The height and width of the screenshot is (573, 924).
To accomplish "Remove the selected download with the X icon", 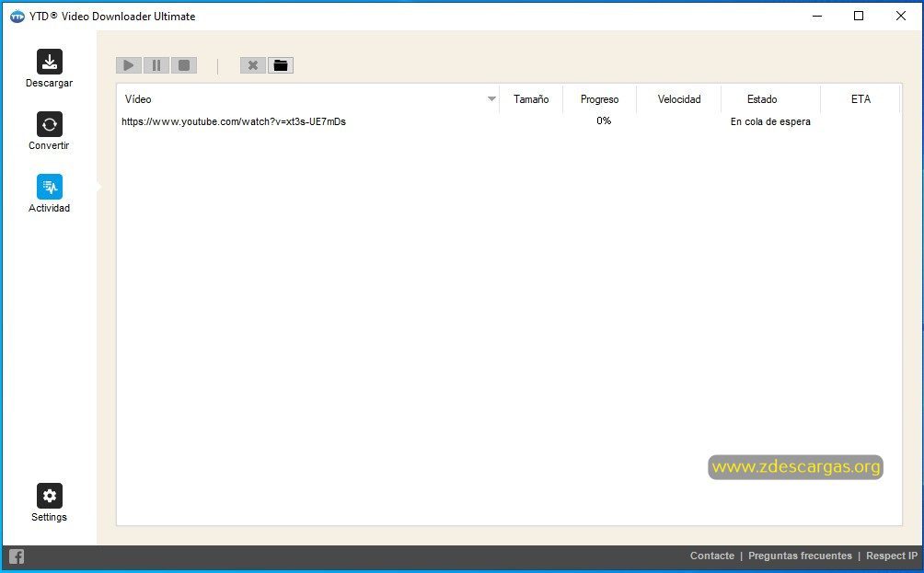I will (253, 65).
